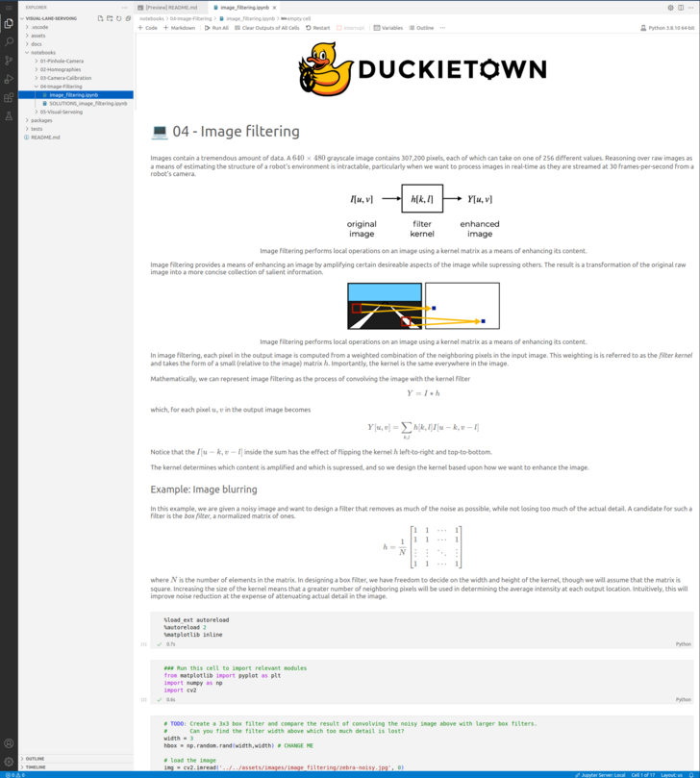Click errors and warnings count in status bar
This screenshot has height=778, width=700.
pos(14,774)
